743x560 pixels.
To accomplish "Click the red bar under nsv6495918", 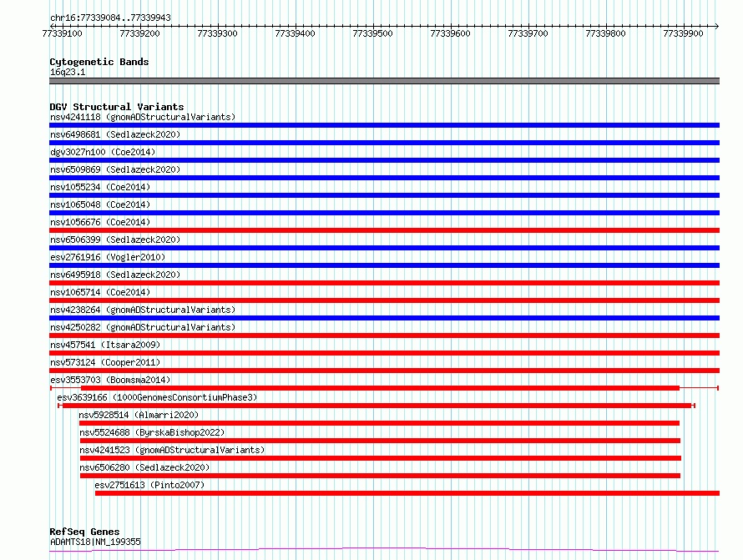I will (384, 283).
